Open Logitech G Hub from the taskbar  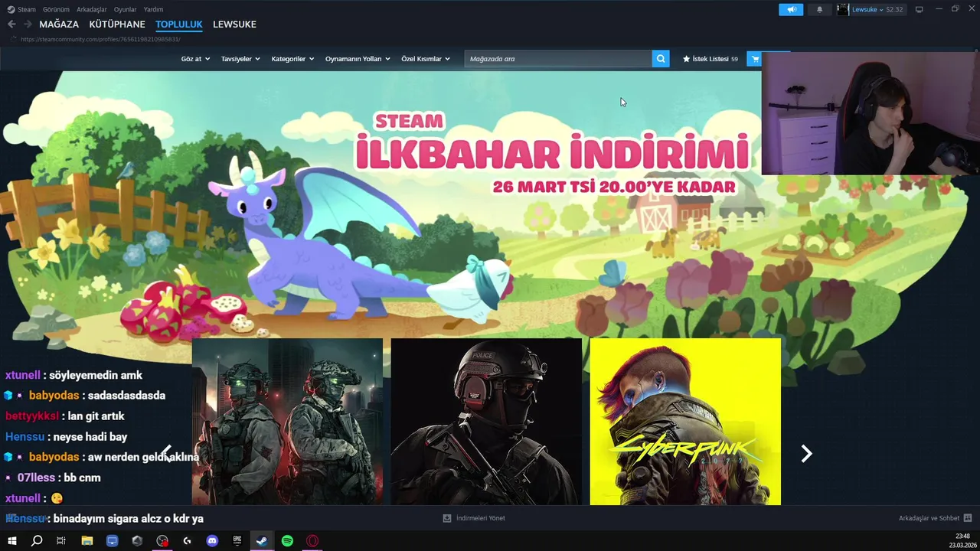coord(188,540)
